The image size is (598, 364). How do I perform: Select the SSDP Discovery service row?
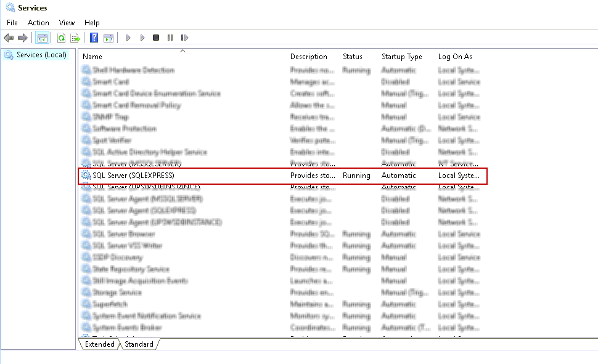pyautogui.click(x=281, y=257)
